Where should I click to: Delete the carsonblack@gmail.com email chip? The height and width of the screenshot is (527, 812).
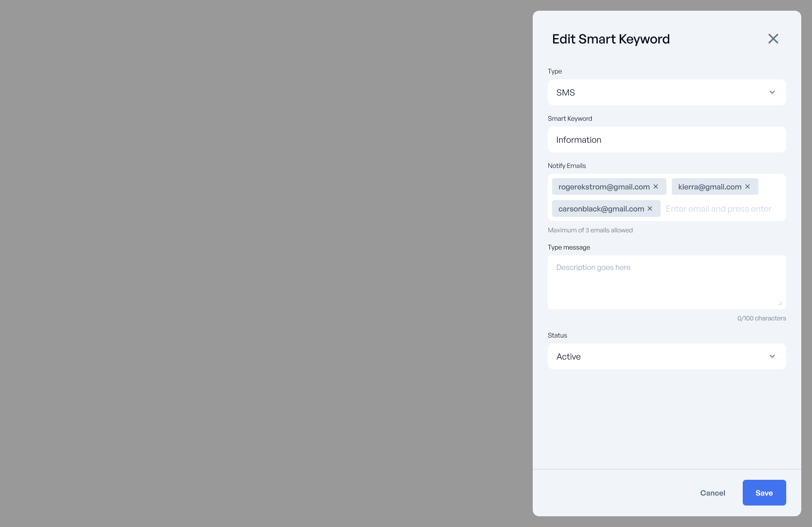[650, 209]
